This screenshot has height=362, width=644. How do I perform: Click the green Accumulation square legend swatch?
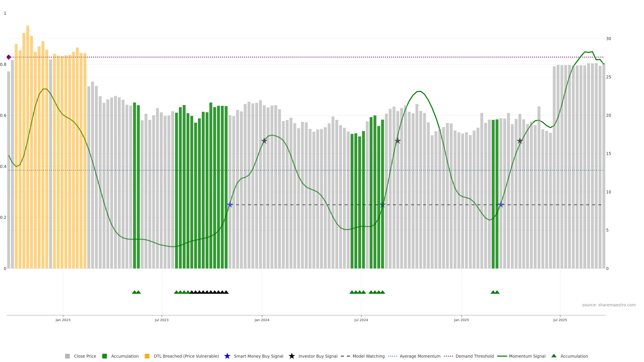tap(104, 356)
